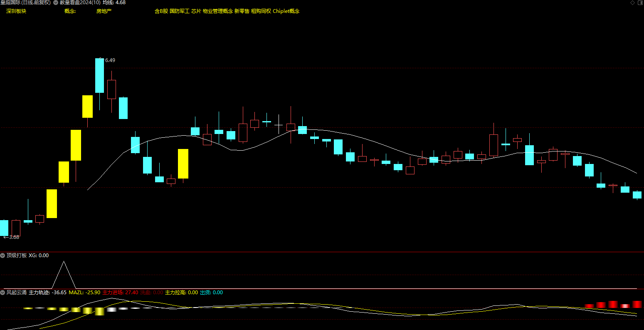The height and width of the screenshot is (330, 644).
Task: Click the 主力拉高: 0.00 value
Action: coord(182,293)
